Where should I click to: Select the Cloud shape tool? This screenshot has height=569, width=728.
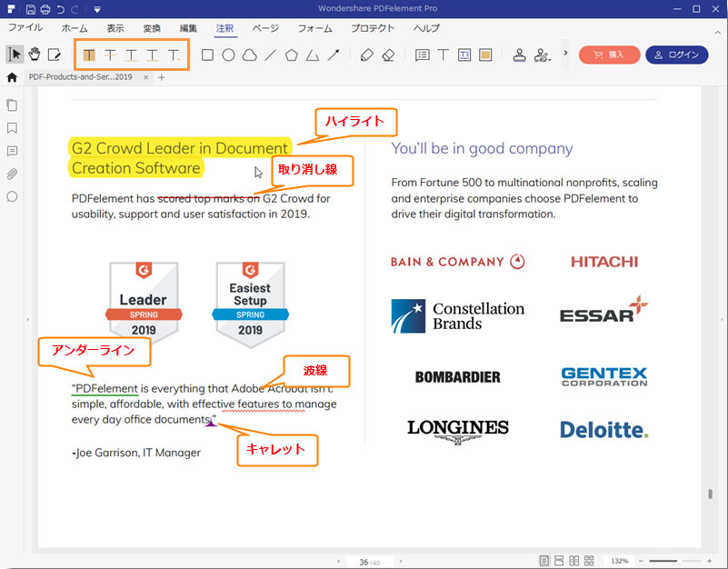coord(249,55)
